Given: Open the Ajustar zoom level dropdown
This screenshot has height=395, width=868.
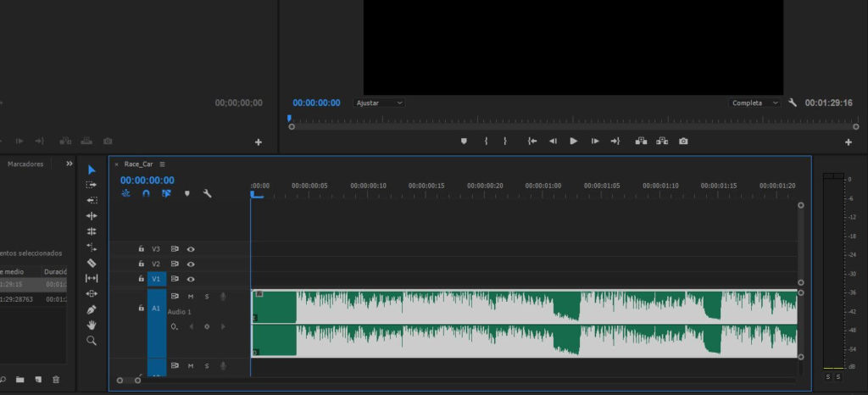Looking at the screenshot, I should click(x=379, y=103).
